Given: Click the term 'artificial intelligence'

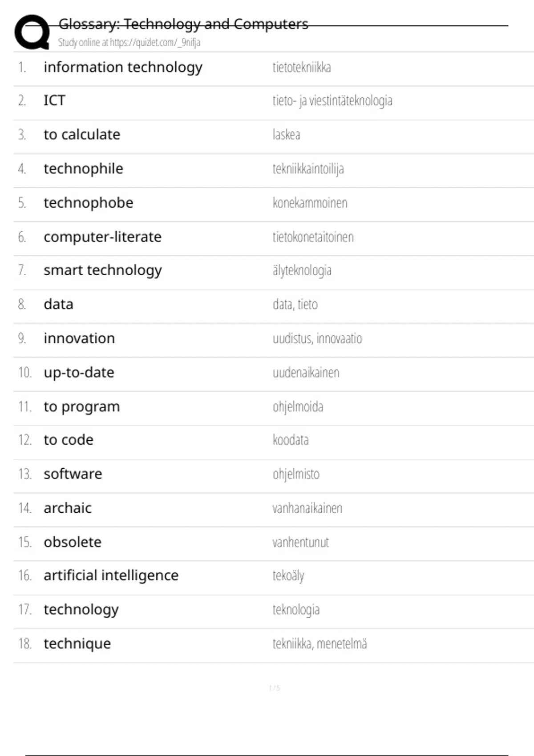Looking at the screenshot, I should pyautogui.click(x=111, y=575).
